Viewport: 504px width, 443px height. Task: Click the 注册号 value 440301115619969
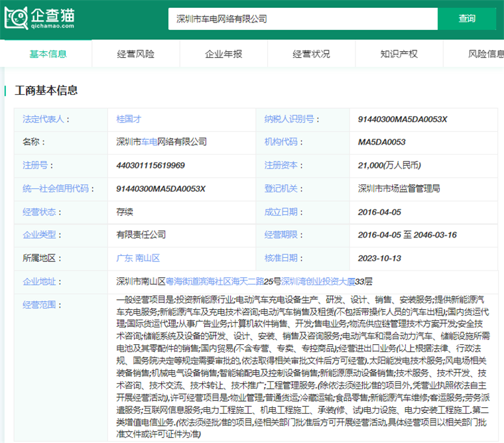tap(151, 165)
